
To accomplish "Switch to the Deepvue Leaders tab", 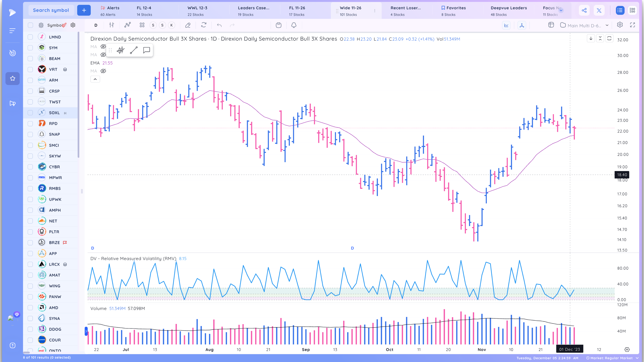I will point(509,11).
